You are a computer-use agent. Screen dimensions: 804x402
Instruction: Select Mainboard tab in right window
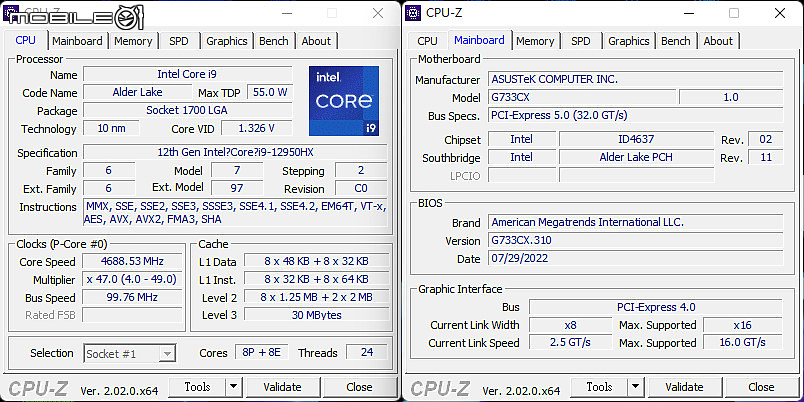coord(479,40)
